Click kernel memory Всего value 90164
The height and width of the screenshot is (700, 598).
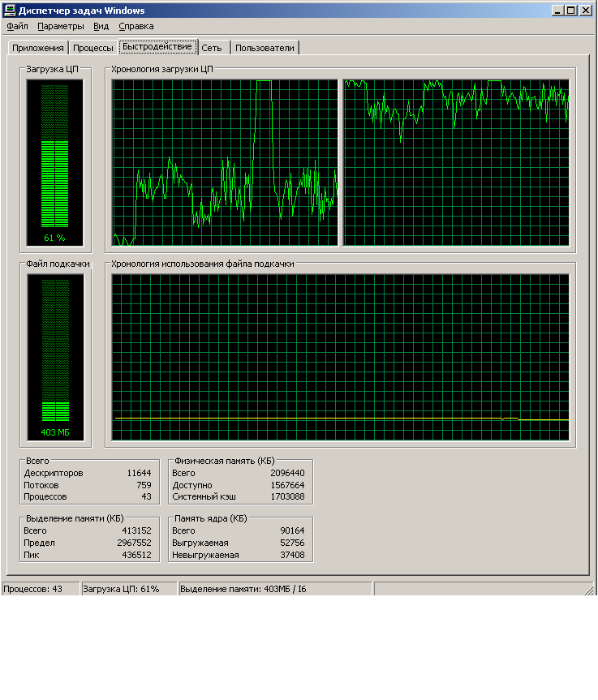293,530
